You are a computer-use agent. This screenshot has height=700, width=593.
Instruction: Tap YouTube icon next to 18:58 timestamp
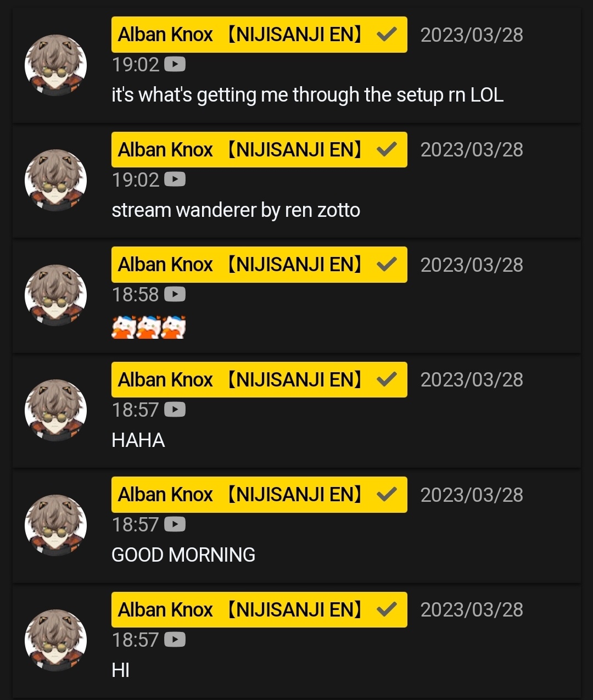[175, 295]
